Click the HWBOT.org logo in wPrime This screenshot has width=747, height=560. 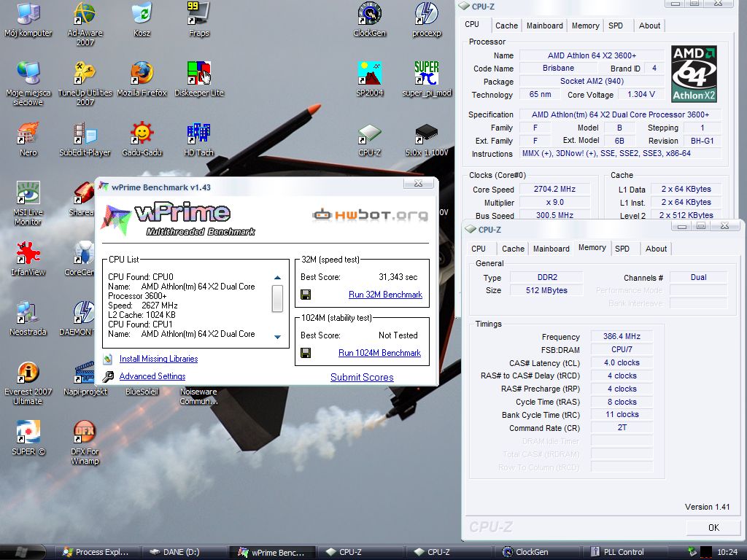pos(370,215)
